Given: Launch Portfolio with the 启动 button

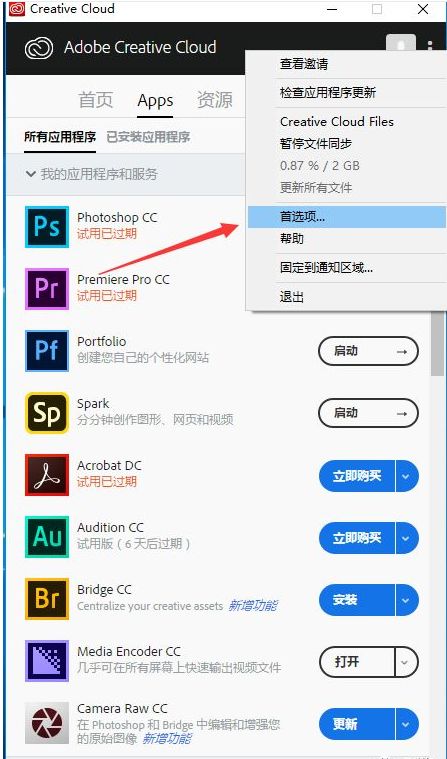Looking at the screenshot, I should point(369,351).
